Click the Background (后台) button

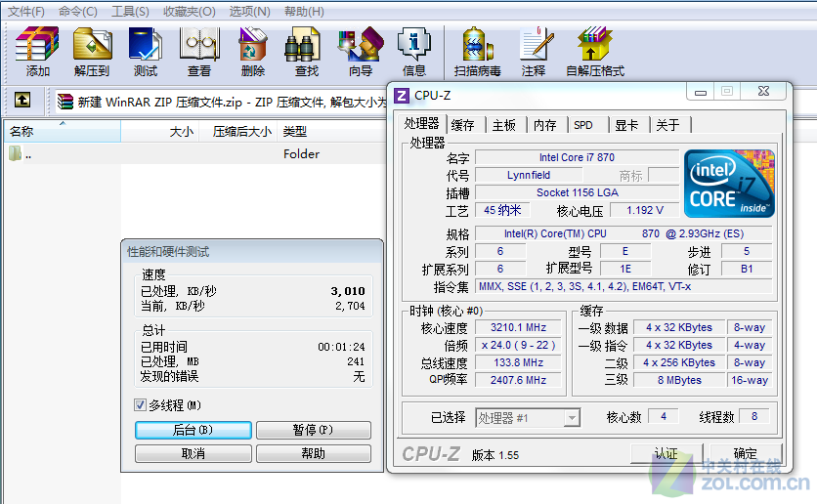pos(193,430)
